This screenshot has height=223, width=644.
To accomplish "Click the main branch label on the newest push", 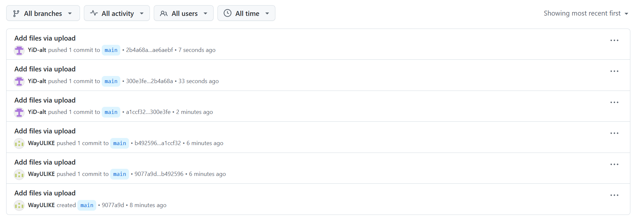I will [111, 50].
